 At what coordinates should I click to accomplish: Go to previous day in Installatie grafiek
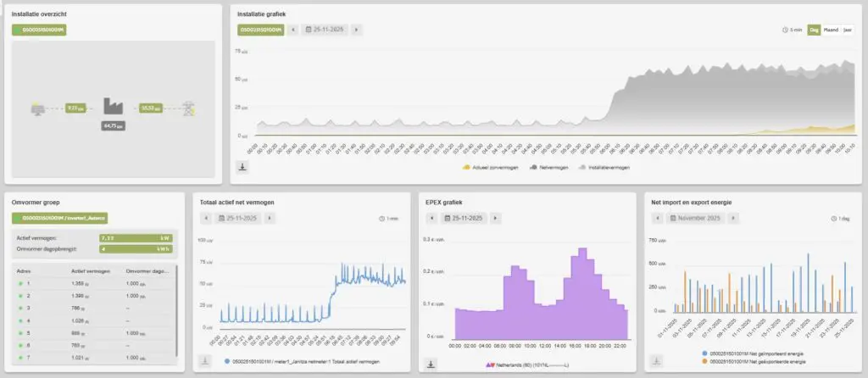coord(293,30)
